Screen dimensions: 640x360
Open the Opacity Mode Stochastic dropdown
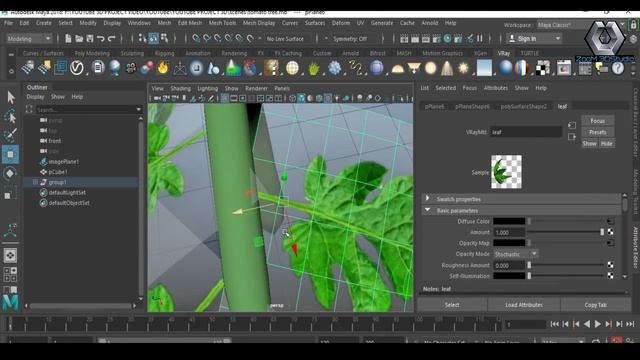[516, 254]
